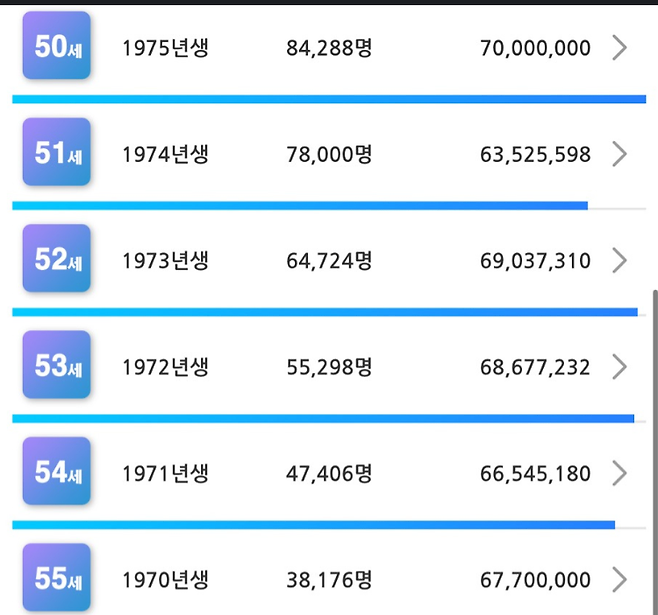
Task: Expand the 1971년생 row chevron
Action: tap(619, 473)
